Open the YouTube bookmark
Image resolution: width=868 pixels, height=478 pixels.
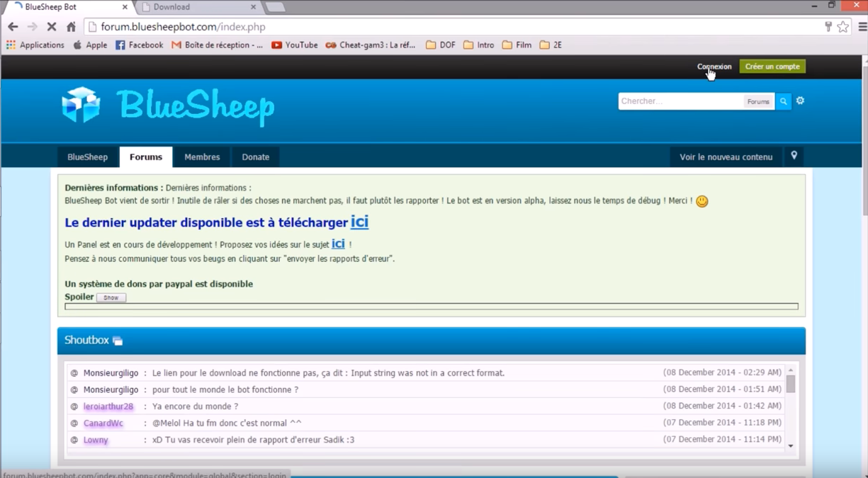pos(295,45)
